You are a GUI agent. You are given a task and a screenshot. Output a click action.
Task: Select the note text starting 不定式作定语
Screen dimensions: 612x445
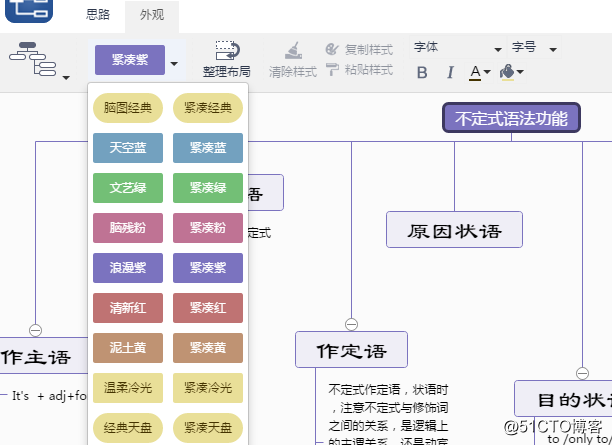[388, 414]
